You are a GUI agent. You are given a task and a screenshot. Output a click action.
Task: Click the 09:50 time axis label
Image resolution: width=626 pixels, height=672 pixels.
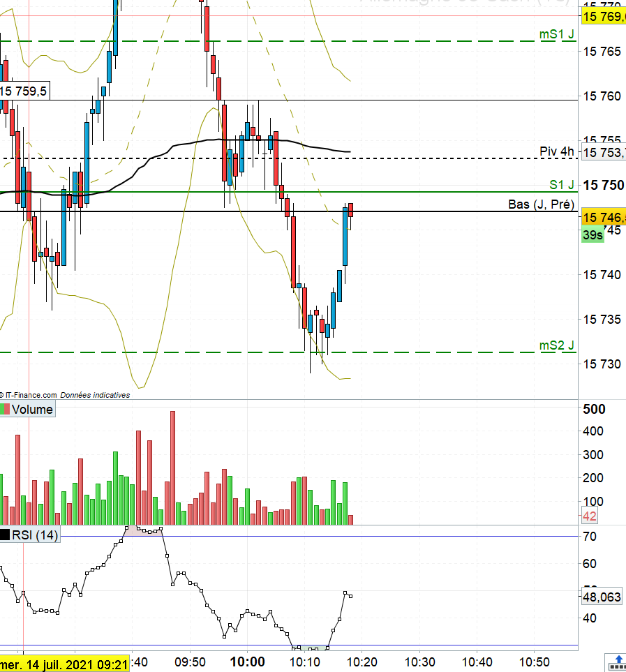tap(191, 662)
